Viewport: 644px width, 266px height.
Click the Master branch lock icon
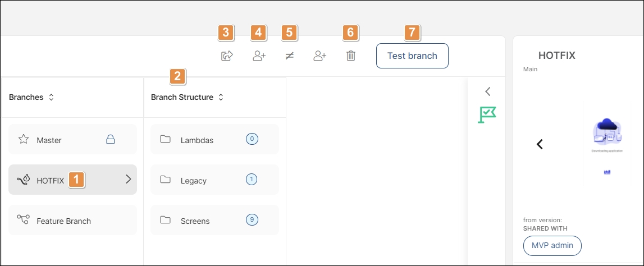[110, 140]
